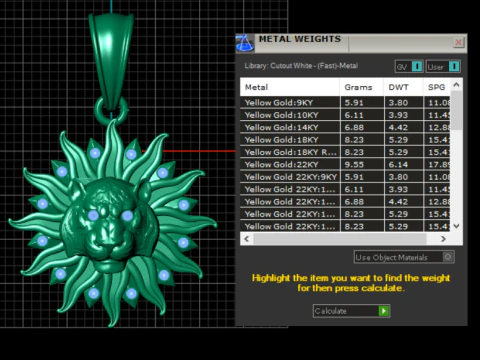Click the horizontal scrollbar thumb
The image size is (480, 360).
click(339, 239)
